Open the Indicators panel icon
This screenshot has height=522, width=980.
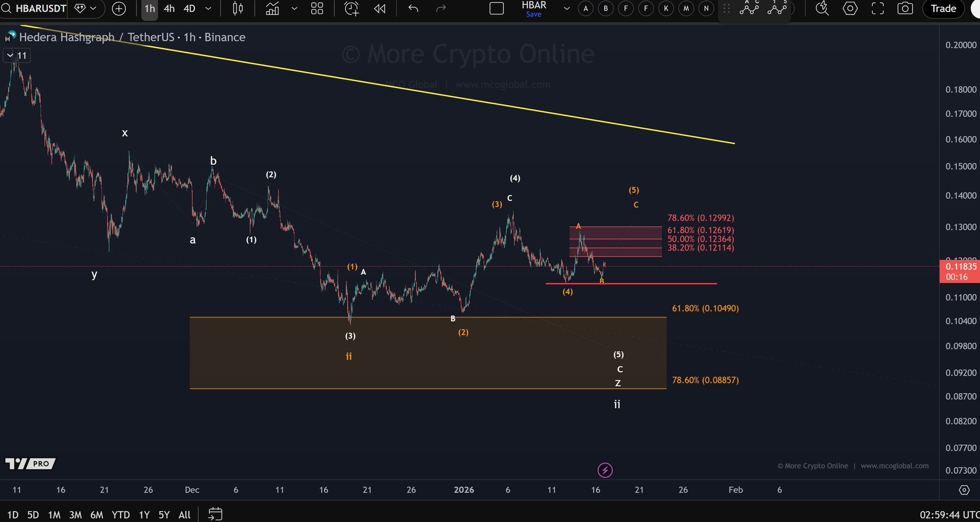[x=272, y=9]
